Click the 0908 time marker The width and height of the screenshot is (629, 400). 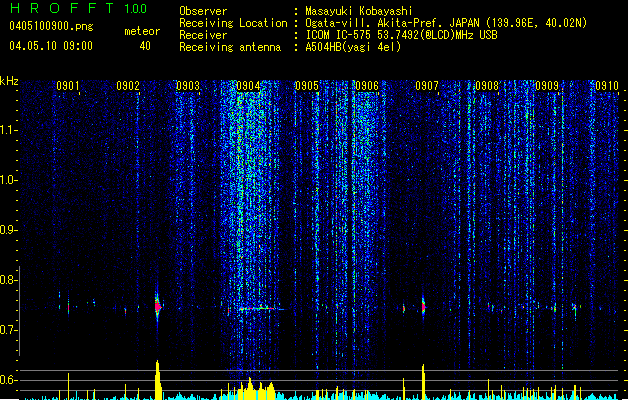point(487,85)
